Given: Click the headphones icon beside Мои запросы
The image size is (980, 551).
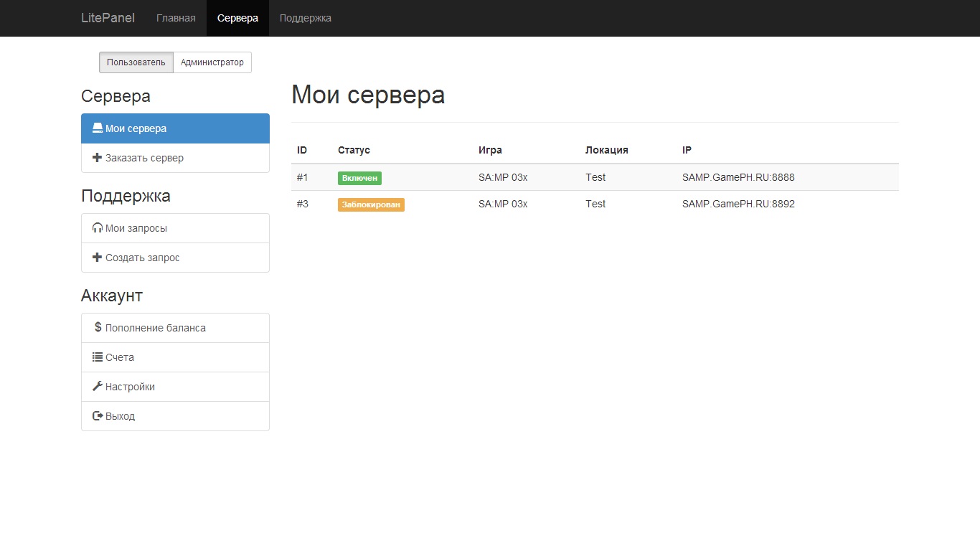Looking at the screenshot, I should (x=98, y=228).
